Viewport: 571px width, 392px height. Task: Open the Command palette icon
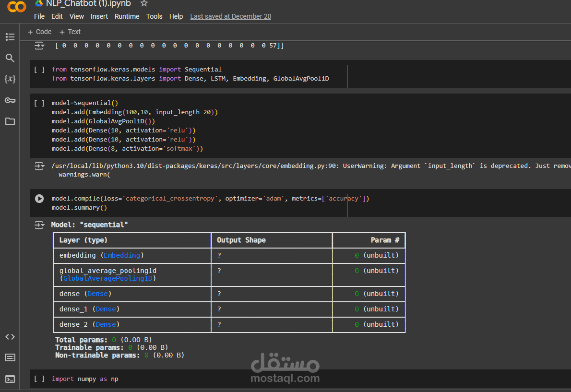[10, 357]
